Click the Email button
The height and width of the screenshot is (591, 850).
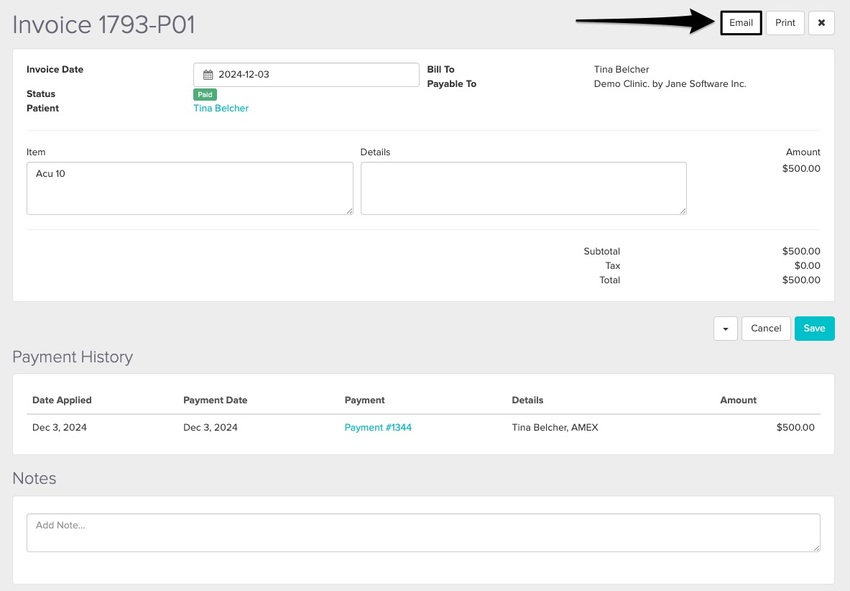741,23
